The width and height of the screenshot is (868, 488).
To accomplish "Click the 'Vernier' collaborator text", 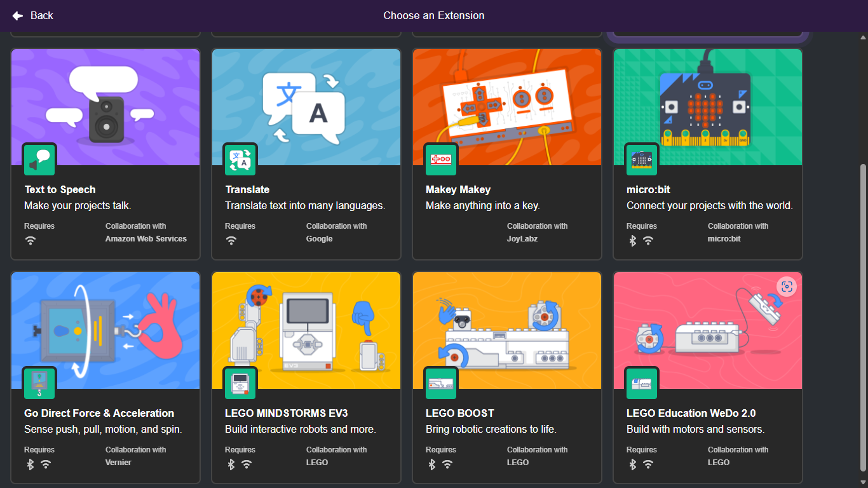I will click(119, 463).
